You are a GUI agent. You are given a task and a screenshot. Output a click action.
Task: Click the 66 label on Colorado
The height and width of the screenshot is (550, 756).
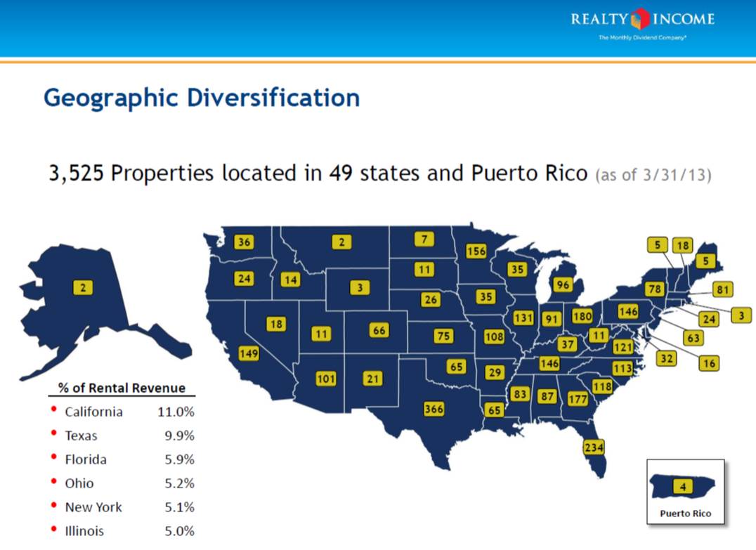[x=379, y=329]
